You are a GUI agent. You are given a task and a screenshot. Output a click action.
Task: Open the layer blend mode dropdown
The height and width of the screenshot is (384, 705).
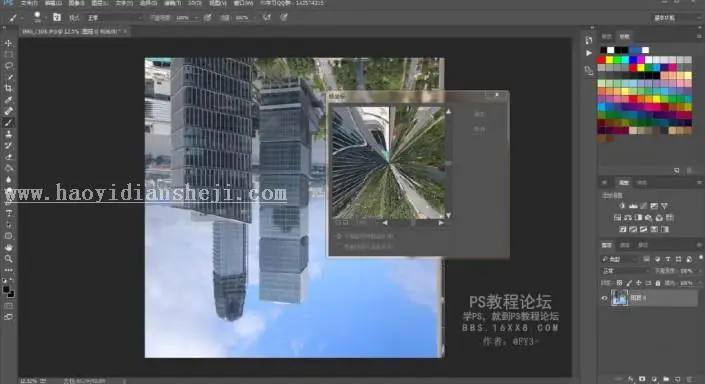coord(625,271)
